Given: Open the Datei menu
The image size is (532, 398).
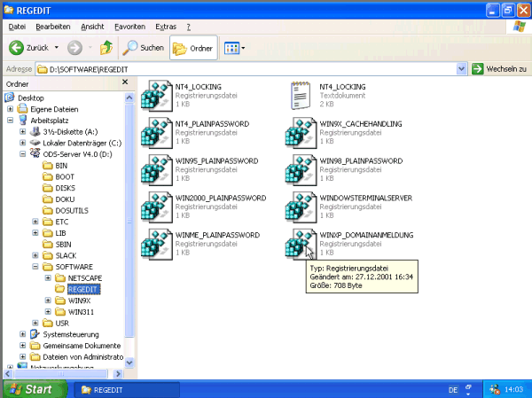Looking at the screenshot, I should click(17, 27).
